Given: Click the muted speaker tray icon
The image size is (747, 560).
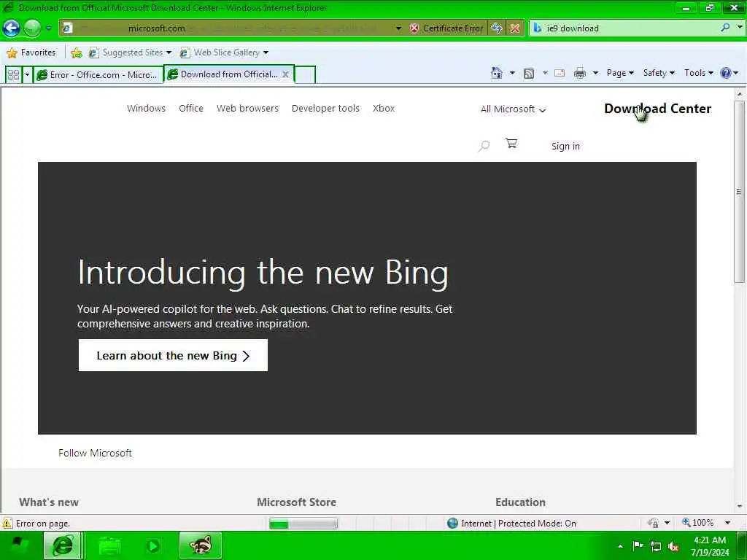Looking at the screenshot, I should tap(673, 546).
